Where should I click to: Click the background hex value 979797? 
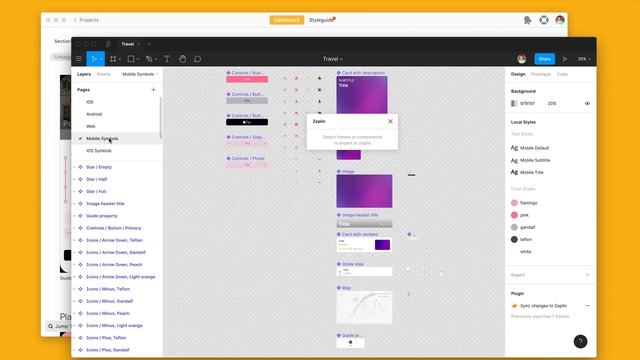tap(527, 103)
